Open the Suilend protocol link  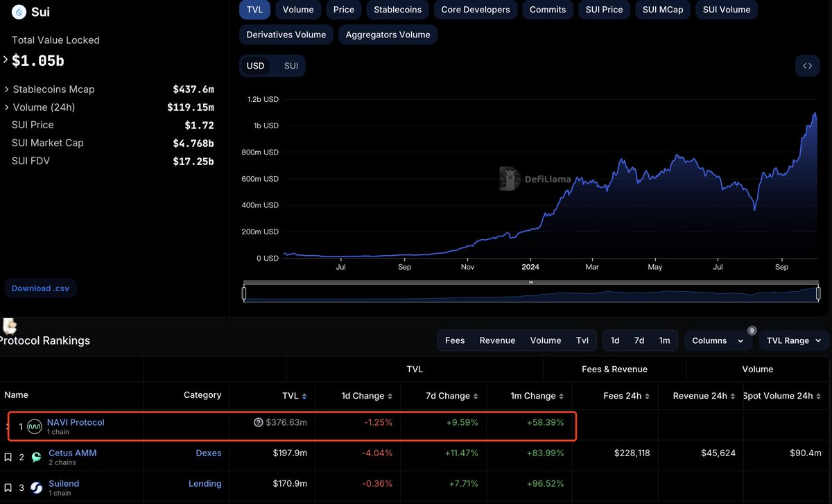pyautogui.click(x=64, y=483)
